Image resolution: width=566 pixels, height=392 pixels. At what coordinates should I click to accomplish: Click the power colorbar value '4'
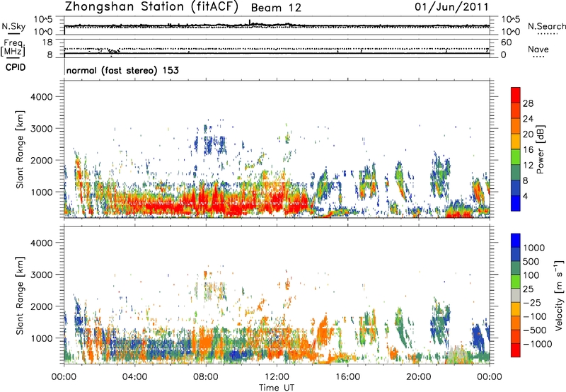pos(525,197)
